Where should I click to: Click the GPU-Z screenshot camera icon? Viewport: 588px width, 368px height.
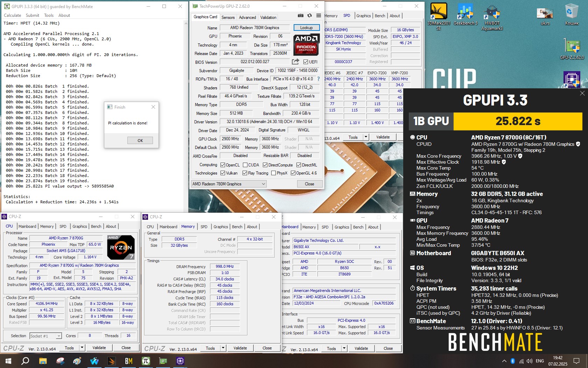[x=300, y=15]
